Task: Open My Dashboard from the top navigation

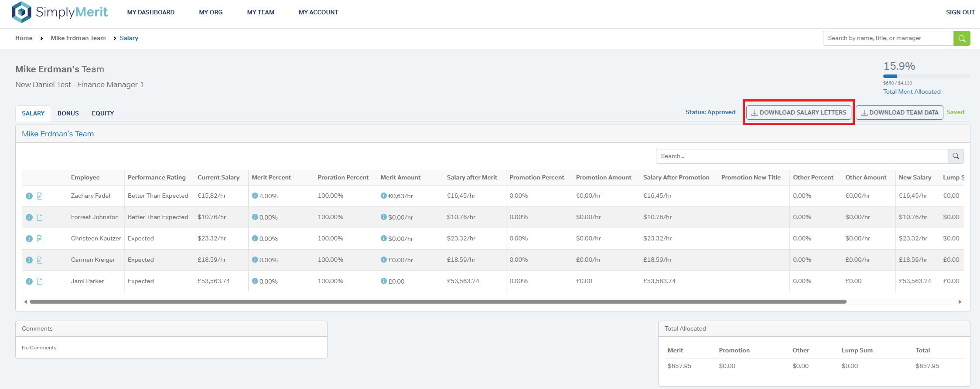Action: point(150,12)
